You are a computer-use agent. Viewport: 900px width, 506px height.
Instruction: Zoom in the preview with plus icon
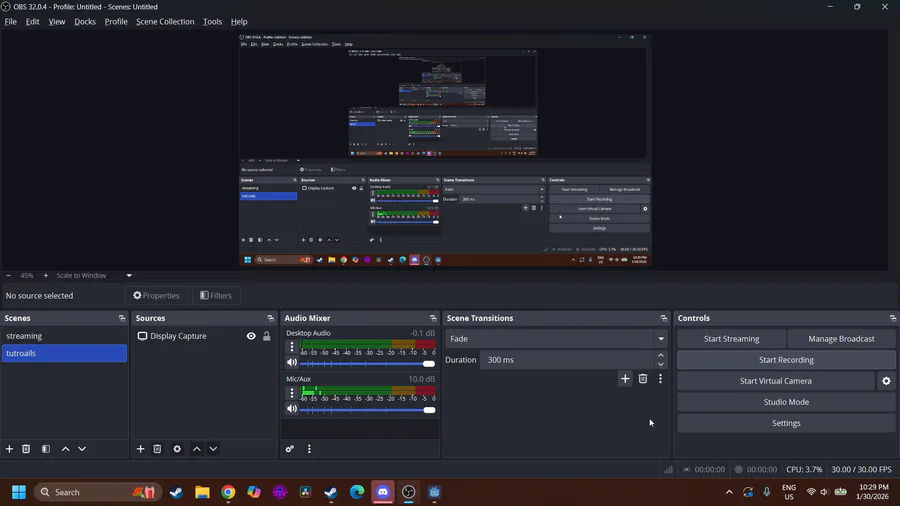pos(46,275)
